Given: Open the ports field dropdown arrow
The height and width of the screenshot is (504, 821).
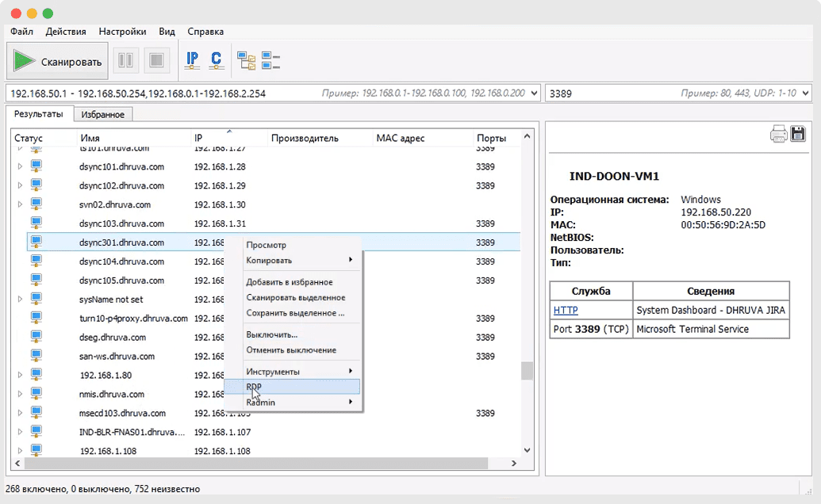Looking at the screenshot, I should (x=804, y=94).
